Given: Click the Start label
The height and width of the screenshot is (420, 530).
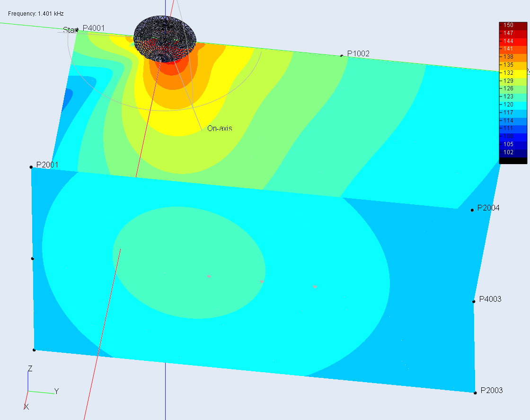Looking at the screenshot, I should pyautogui.click(x=70, y=30).
